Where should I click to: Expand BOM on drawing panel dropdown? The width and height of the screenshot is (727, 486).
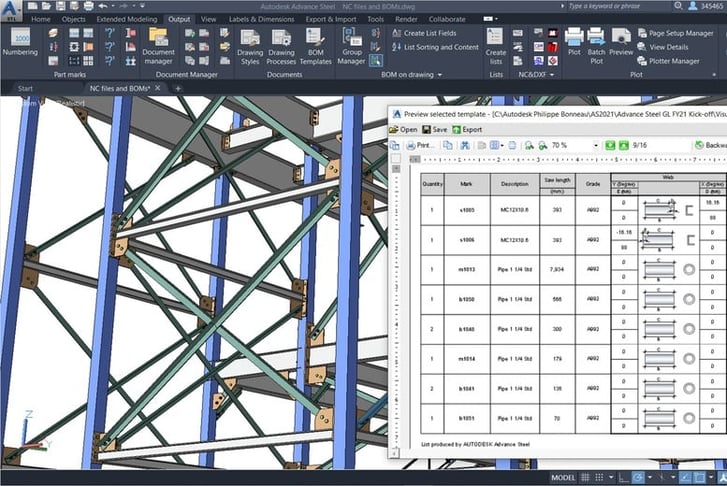pyautogui.click(x=440, y=75)
